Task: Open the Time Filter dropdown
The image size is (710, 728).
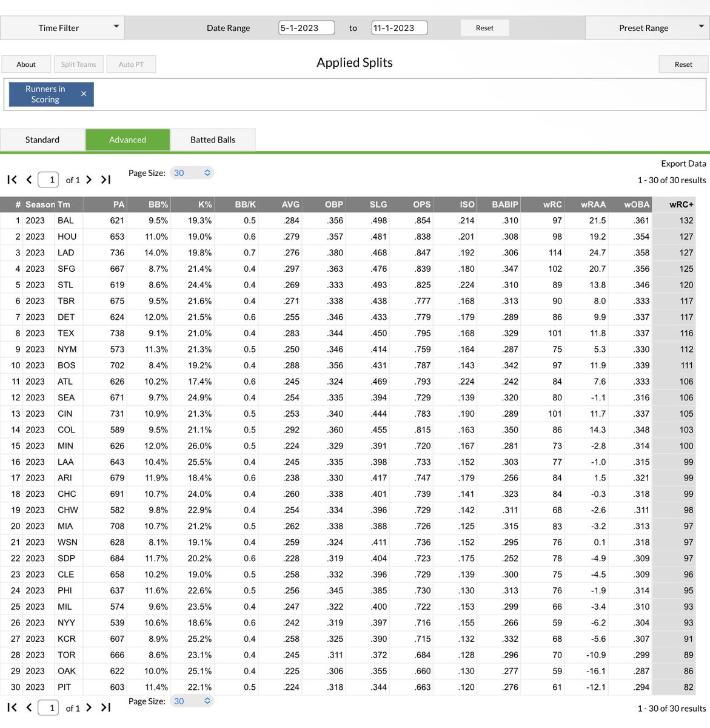Action: 62,28
